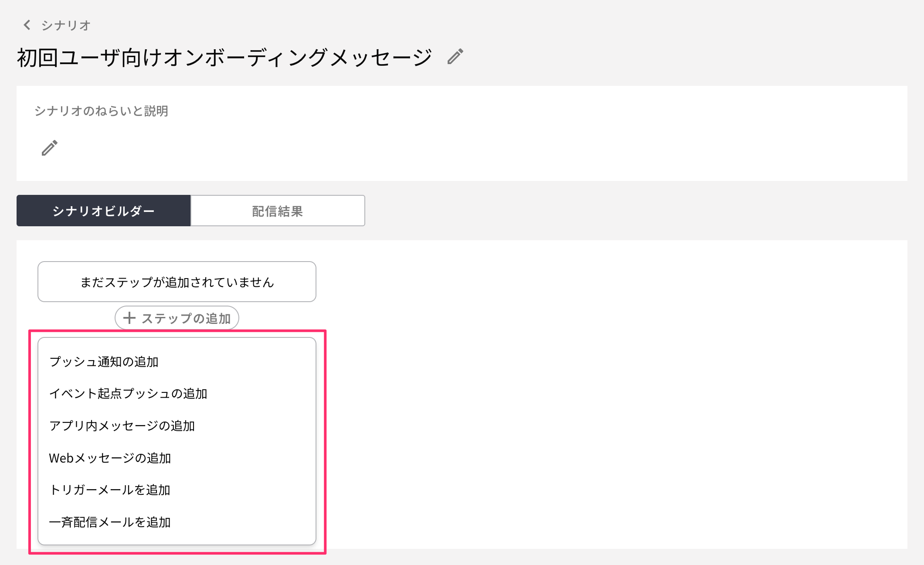The image size is (924, 565).
Task: Click the まだステップが追加されていません box
Action: pyautogui.click(x=177, y=282)
